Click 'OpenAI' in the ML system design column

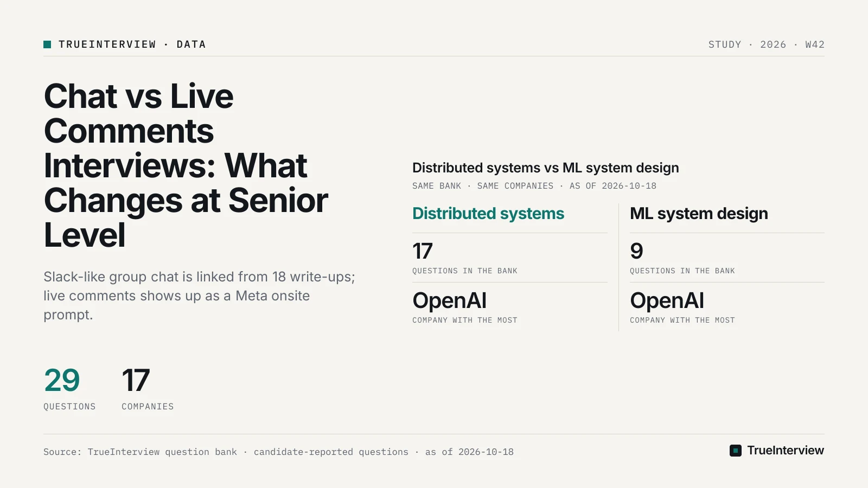click(667, 301)
